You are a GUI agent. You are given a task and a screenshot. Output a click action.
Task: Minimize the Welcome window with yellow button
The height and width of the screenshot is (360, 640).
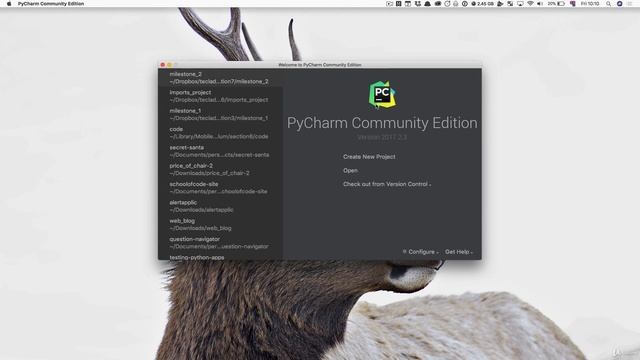170,64
